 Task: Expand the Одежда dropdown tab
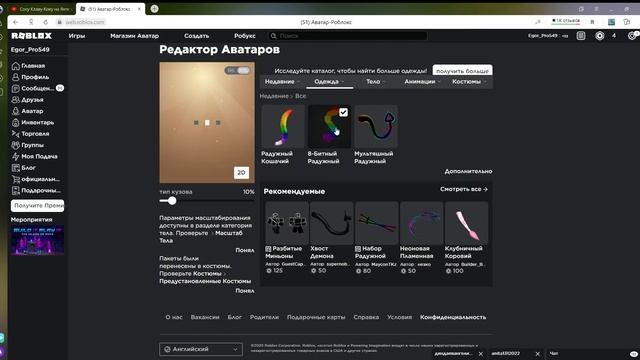click(329, 82)
